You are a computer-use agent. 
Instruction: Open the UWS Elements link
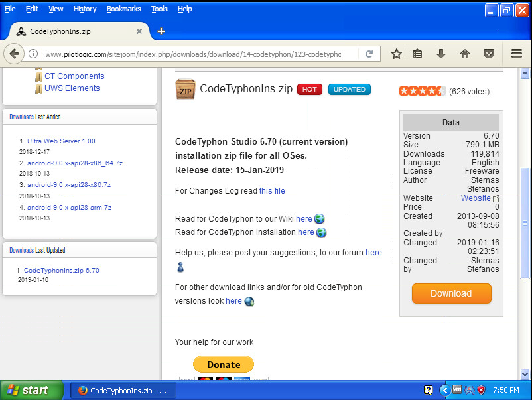72,88
